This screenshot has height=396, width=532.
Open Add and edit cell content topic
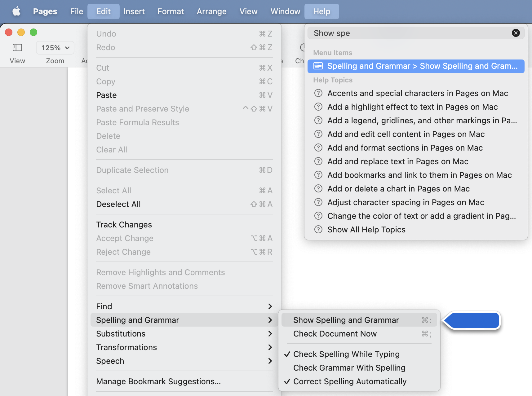[416, 134]
